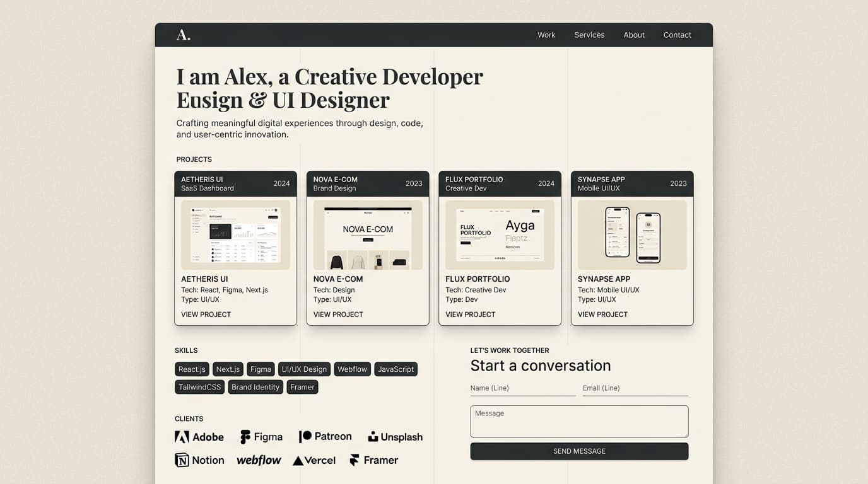Click the Send Message button
The image size is (868, 484).
coord(579,451)
